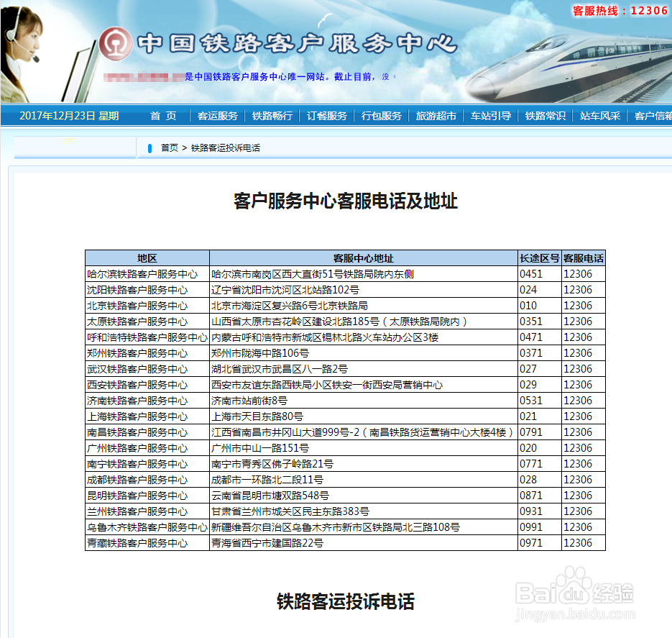The width and height of the screenshot is (672, 638).
Task: Open the 订餐服务 menu item
Action: pos(326,116)
